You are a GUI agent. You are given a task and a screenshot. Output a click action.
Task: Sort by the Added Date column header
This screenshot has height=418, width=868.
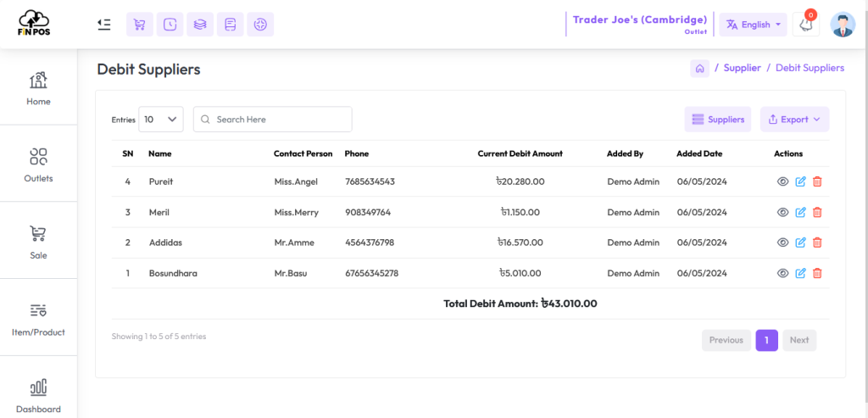tap(699, 153)
